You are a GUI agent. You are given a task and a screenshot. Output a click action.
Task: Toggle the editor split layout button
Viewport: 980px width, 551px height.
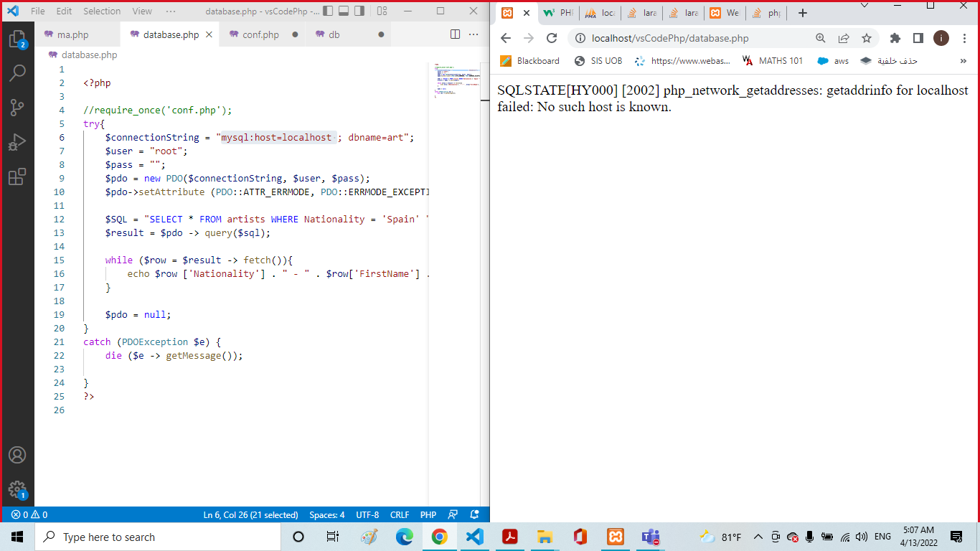tap(455, 34)
